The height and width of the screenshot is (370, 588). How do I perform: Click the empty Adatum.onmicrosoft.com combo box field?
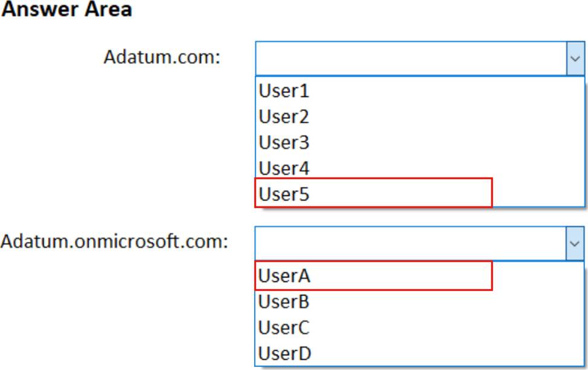click(411, 243)
